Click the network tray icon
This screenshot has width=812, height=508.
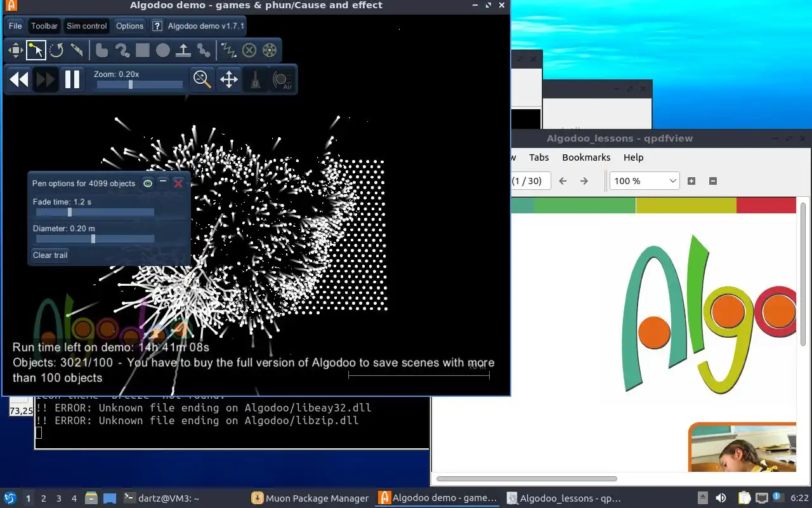762,498
